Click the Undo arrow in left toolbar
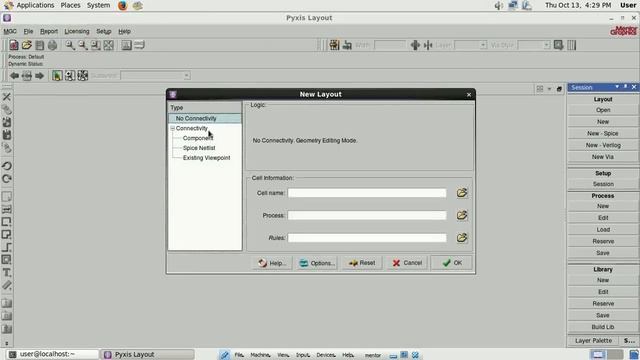640x360 pixels. [x=7, y=166]
